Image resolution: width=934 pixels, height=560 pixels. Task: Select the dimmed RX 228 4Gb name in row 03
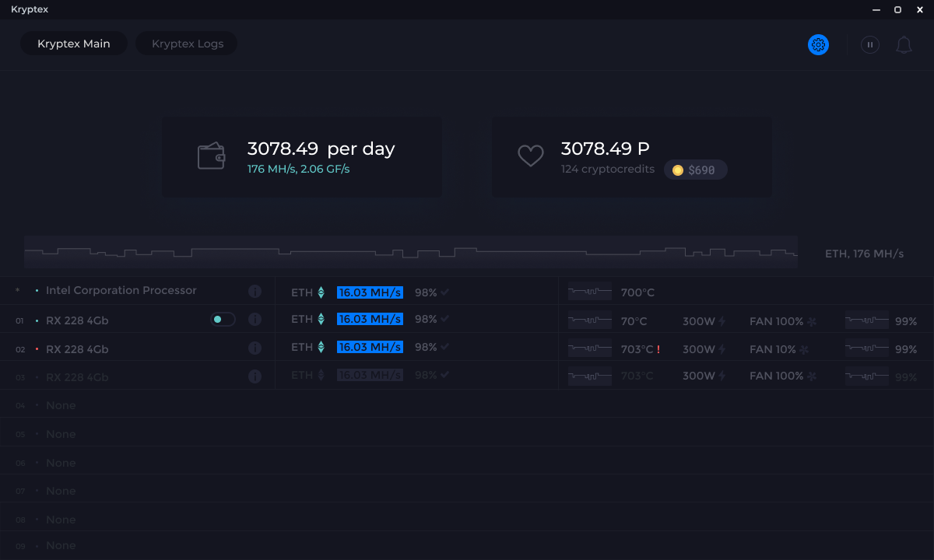pos(77,377)
